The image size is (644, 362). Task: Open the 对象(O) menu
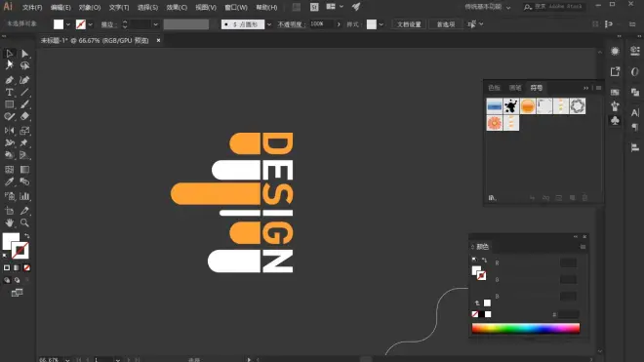click(90, 8)
